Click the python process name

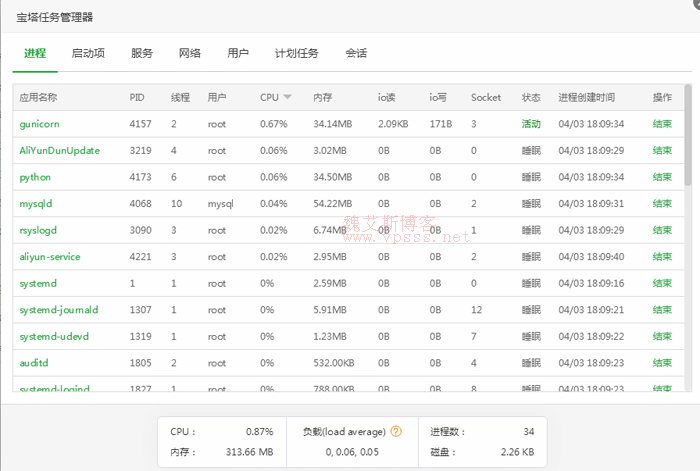click(x=35, y=177)
